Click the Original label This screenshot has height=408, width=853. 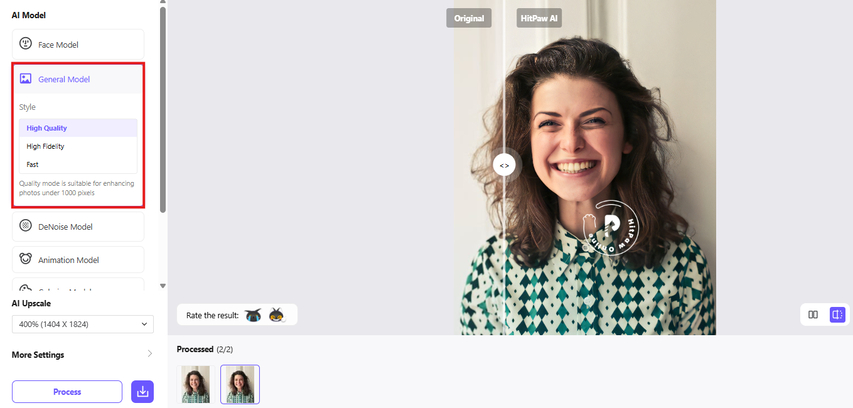469,18
